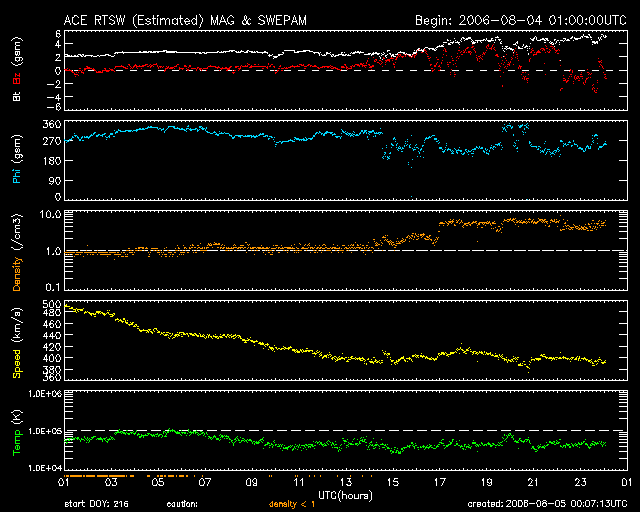Click the orange caution bar near hour 03
Image resolution: width=640 pixels, height=512 pixels.
click(99, 476)
